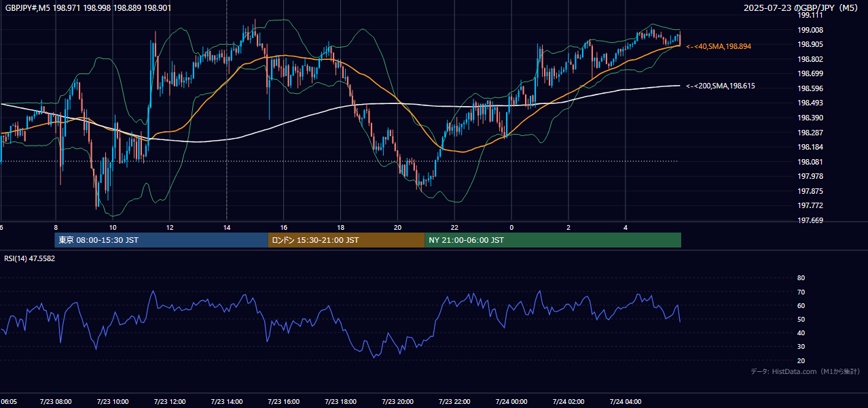Click the 200 SMA 198.615 label
Viewport: 868px width, 408px height.
721,86
